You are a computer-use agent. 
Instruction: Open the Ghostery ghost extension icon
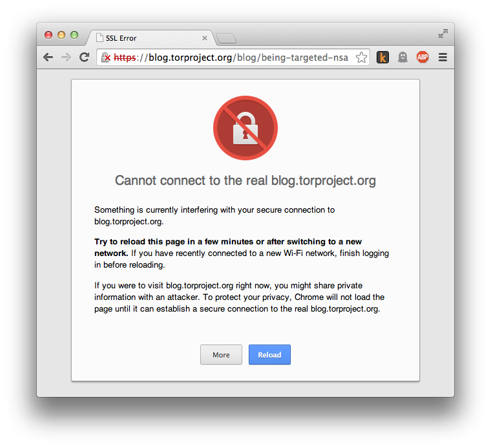point(402,58)
